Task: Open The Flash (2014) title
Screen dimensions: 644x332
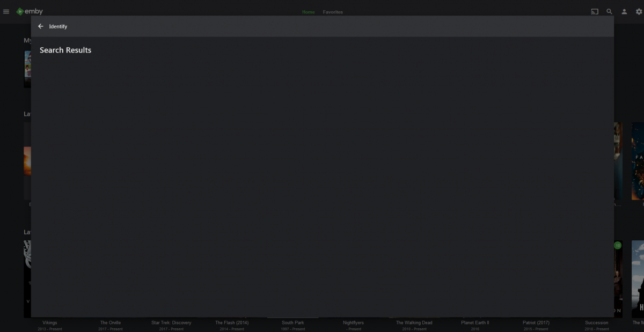Action: pos(232,323)
